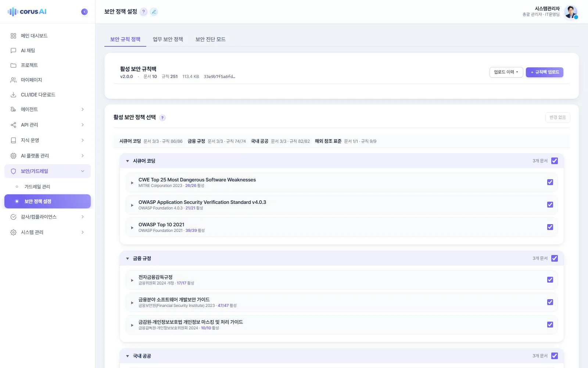The image size is (588, 368).
Task: Open help icon next to 보안 정책 설정 title
Action: point(144,12)
